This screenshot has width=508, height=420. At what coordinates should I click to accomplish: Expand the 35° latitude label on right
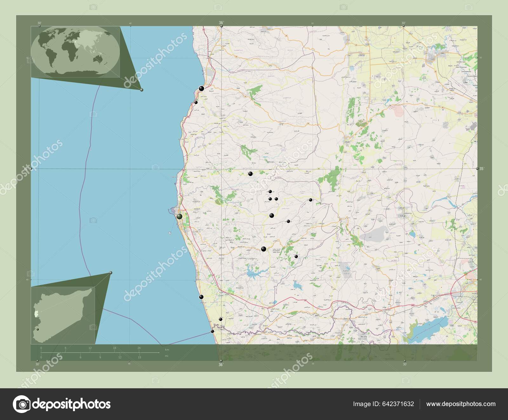482,169
